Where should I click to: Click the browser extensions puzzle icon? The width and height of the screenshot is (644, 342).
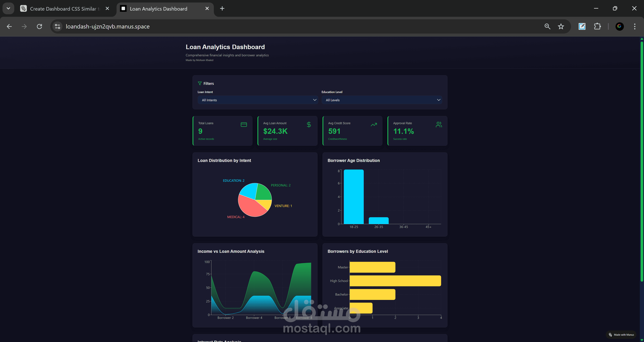(x=597, y=26)
